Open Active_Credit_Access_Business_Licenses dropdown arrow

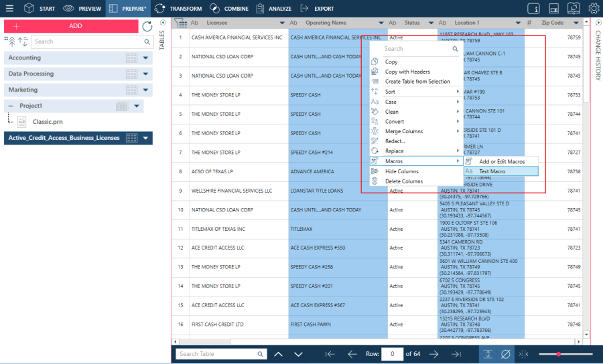tap(145, 139)
